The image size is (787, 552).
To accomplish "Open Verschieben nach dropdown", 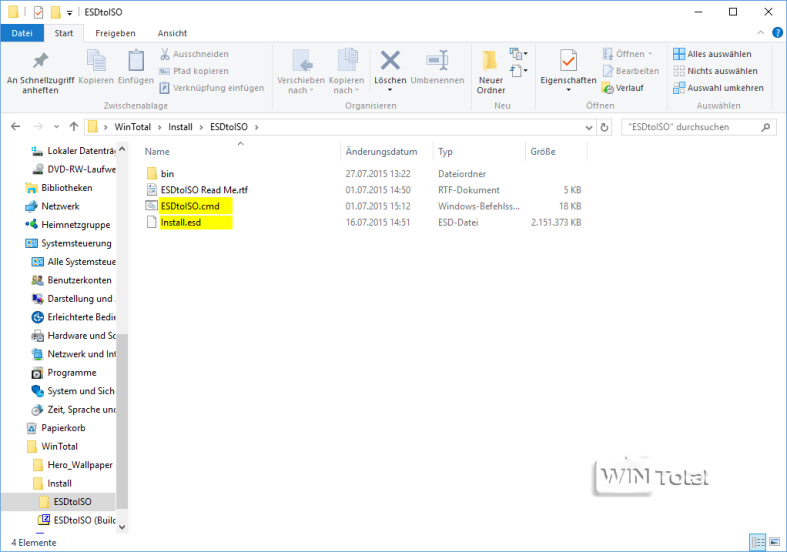I will [301, 73].
